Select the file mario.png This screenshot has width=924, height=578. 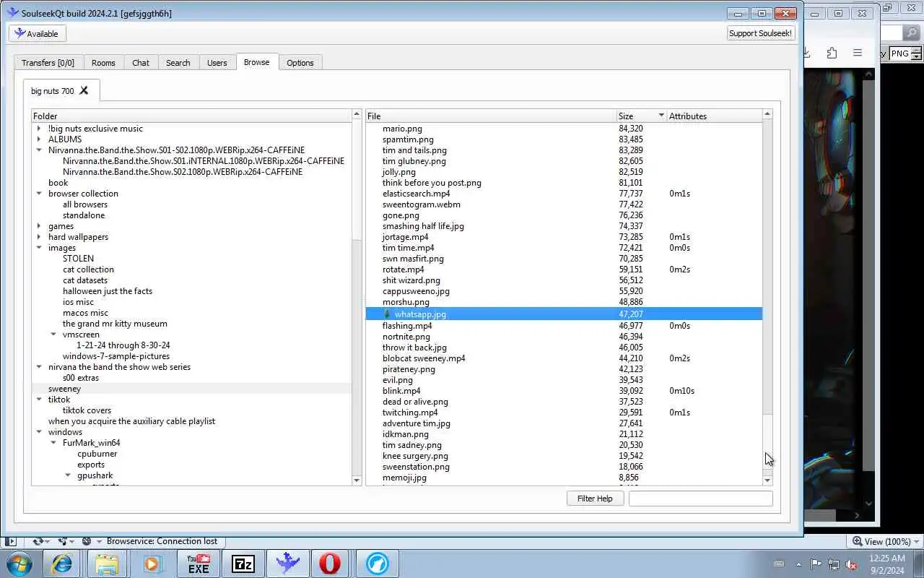[x=402, y=129]
